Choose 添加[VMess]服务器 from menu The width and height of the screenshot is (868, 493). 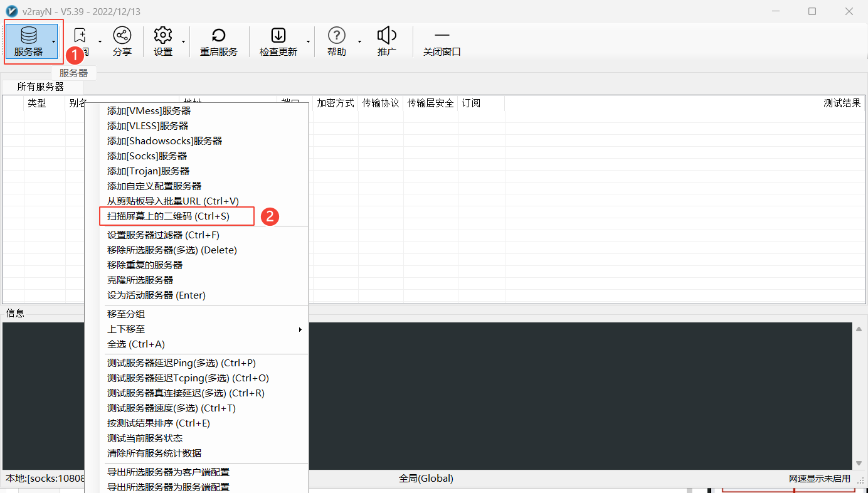[149, 111]
